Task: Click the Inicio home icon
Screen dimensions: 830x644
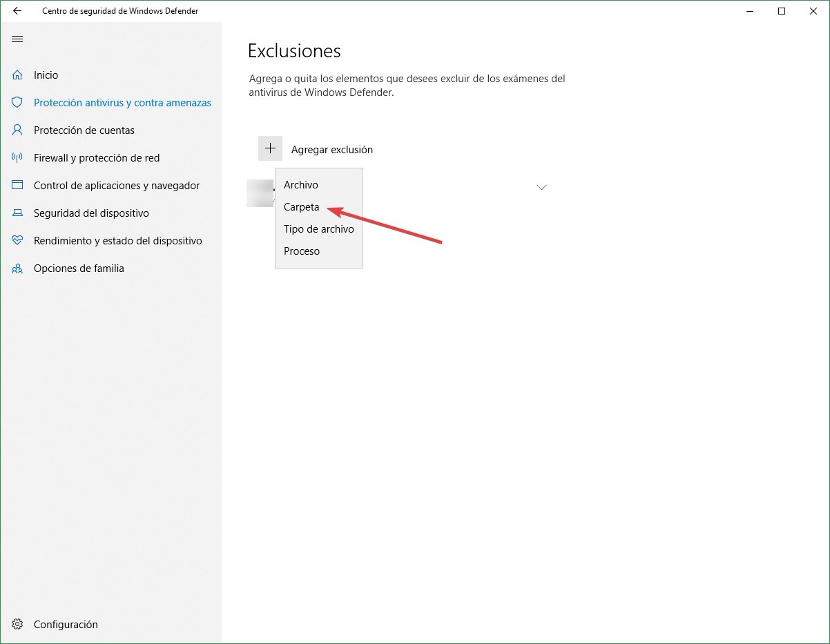Action: click(x=17, y=75)
